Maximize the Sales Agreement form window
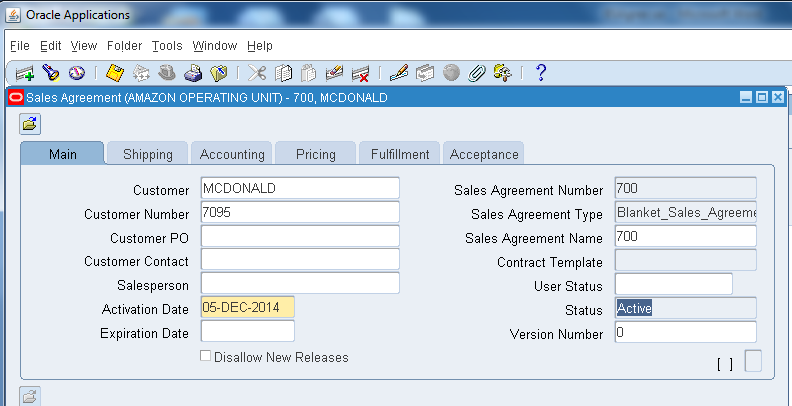This screenshot has height=406, width=792. coord(762,97)
